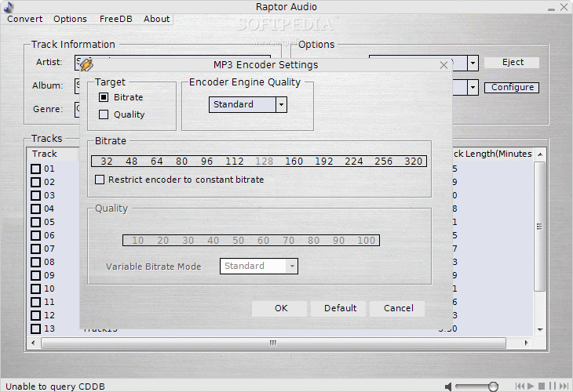Adjust the volume slider knob
The height and width of the screenshot is (392, 573).
pyautogui.click(x=493, y=387)
